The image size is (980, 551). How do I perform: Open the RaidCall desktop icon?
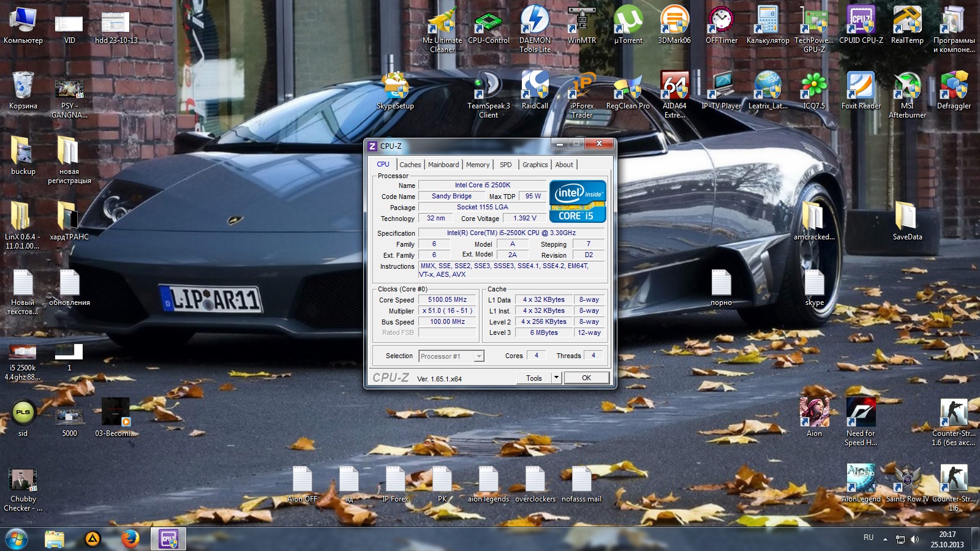pyautogui.click(x=535, y=91)
